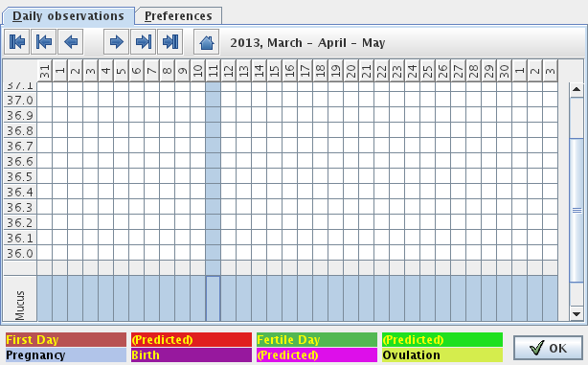Image resolution: width=588 pixels, height=365 pixels.
Task: Click the home icon to return to today
Action: (x=207, y=41)
